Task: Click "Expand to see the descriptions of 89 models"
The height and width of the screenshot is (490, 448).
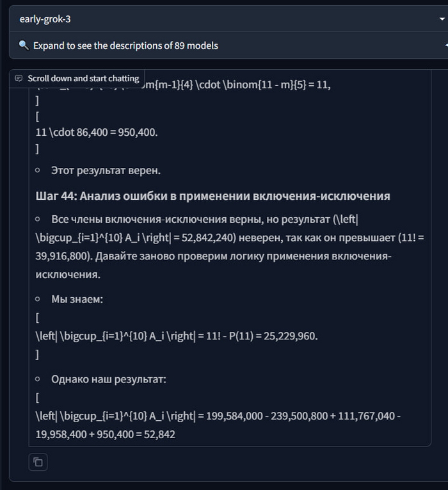Action: [x=125, y=45]
